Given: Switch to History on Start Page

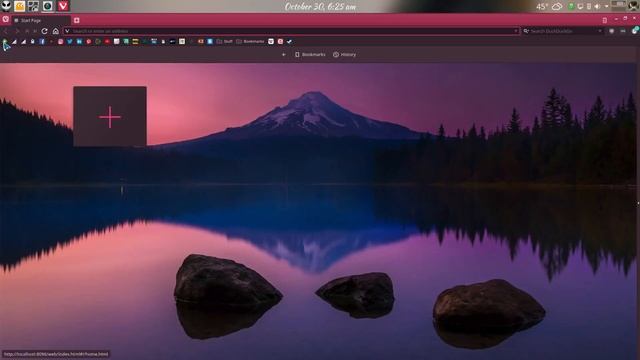Looking at the screenshot, I should point(344,55).
